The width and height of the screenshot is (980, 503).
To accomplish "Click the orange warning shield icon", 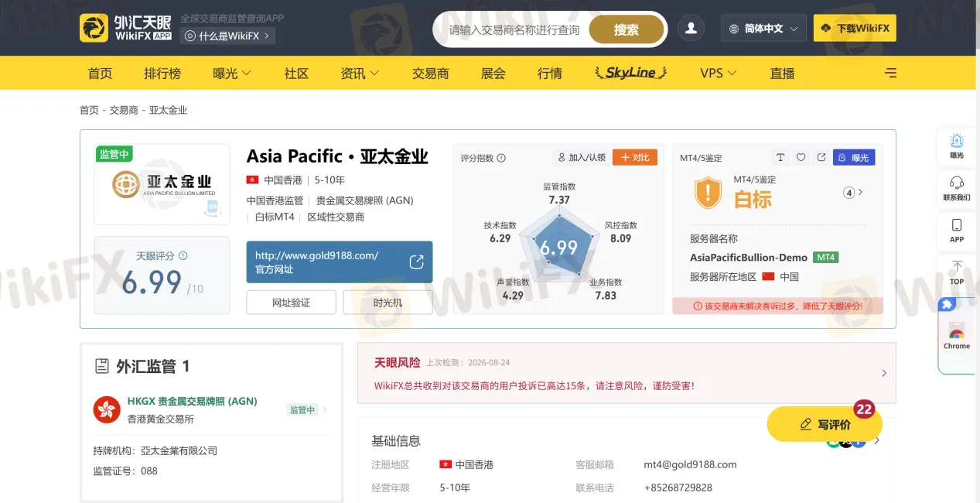I will 708,192.
